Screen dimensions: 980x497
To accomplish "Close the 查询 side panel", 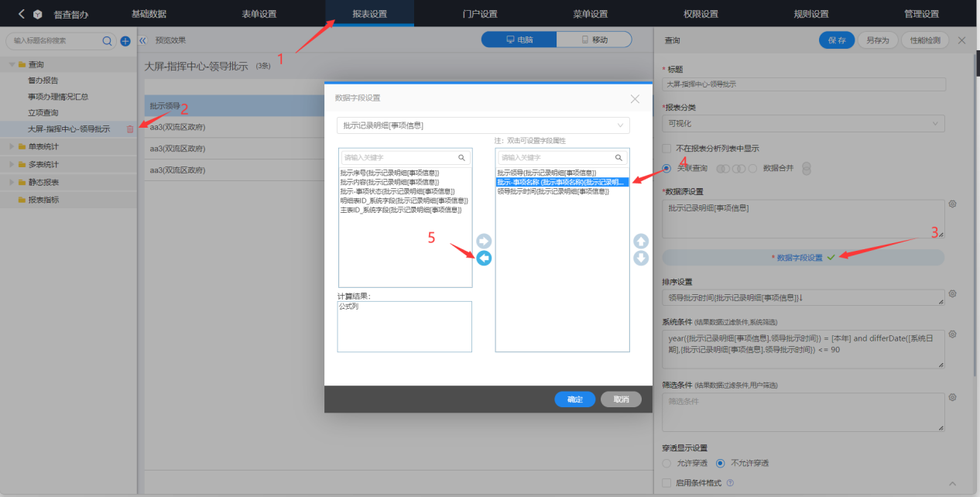I will point(961,40).
